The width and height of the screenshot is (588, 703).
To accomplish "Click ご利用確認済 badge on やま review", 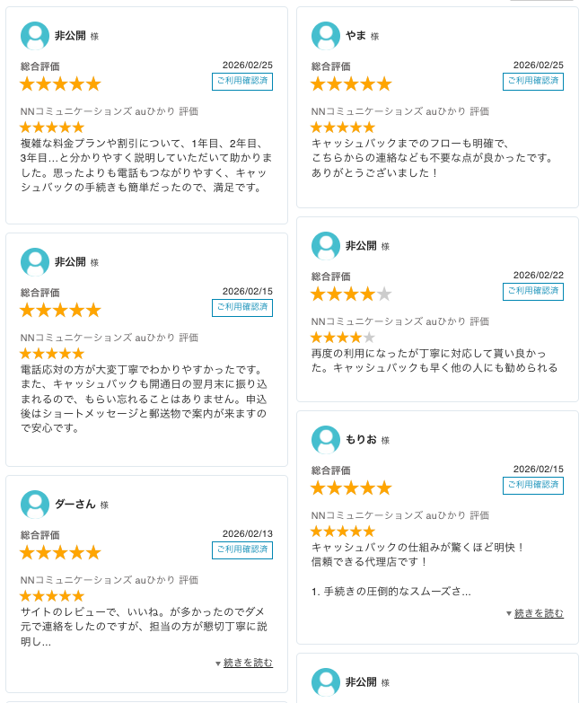I will point(533,82).
